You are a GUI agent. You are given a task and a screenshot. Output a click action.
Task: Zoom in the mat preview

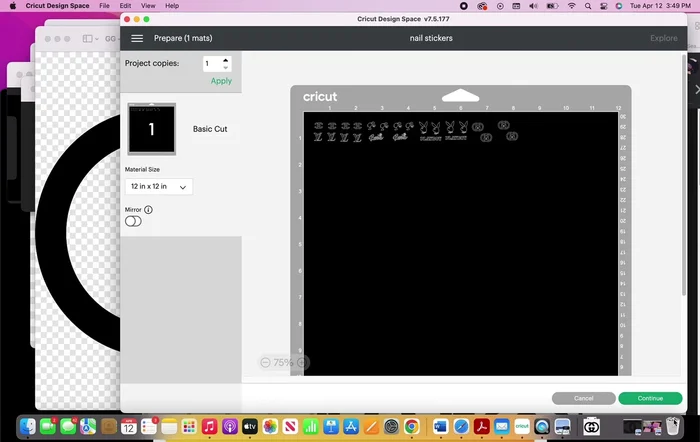point(303,362)
